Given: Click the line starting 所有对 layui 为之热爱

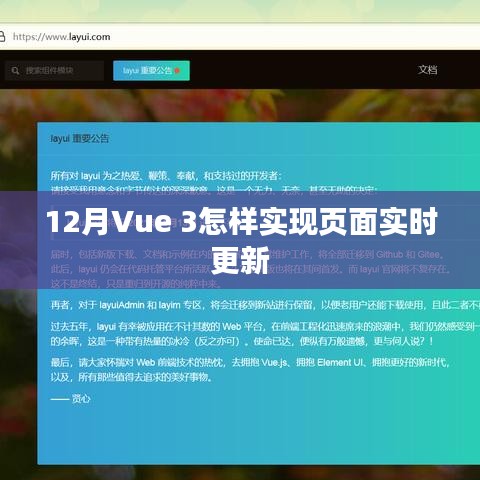Looking at the screenshot, I should 166,176.
